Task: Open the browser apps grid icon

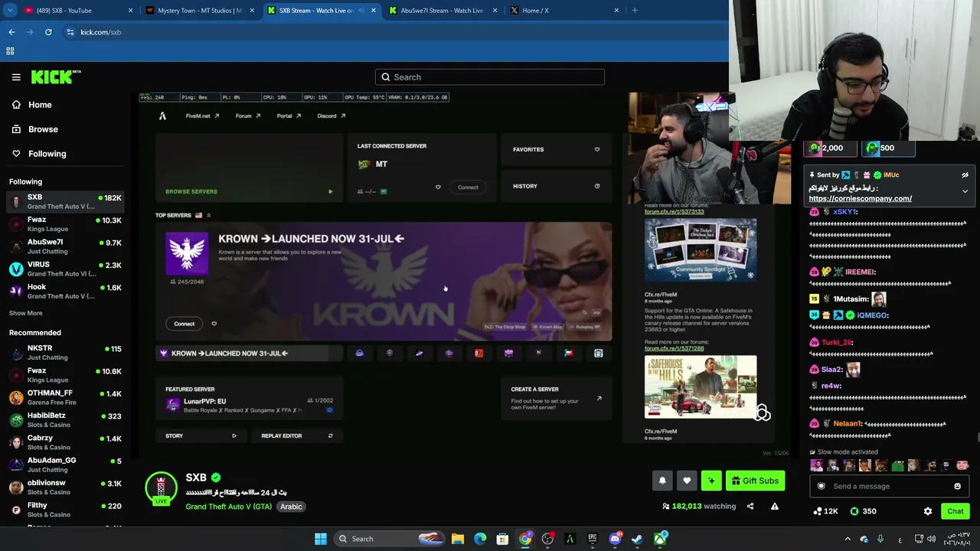Action: [10, 51]
